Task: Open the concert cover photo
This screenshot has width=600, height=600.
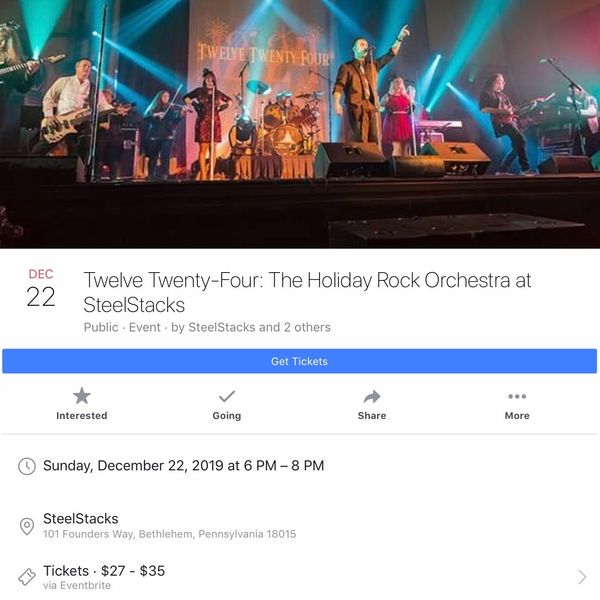Action: pyautogui.click(x=300, y=124)
